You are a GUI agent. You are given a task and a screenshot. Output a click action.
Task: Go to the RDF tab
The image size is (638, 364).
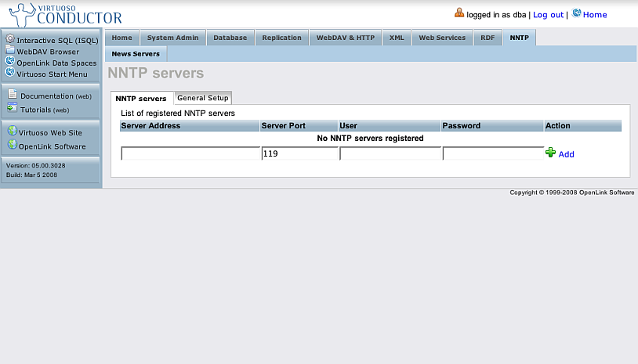pyautogui.click(x=488, y=38)
